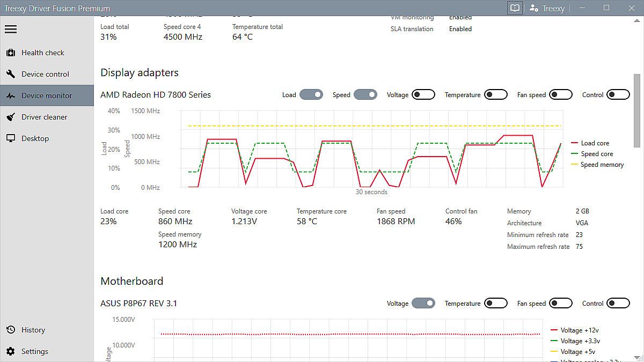The image size is (644, 362).
Task: Click the 31% load total value
Action: (x=108, y=37)
